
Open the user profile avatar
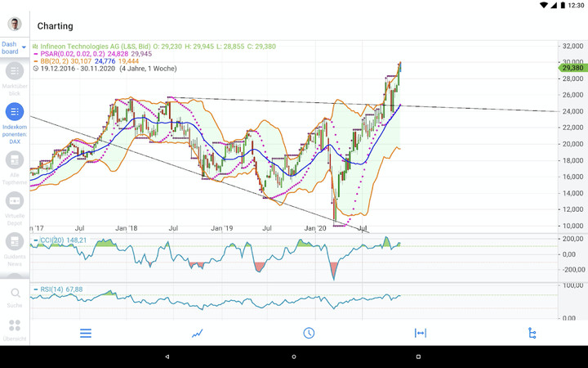click(x=15, y=24)
